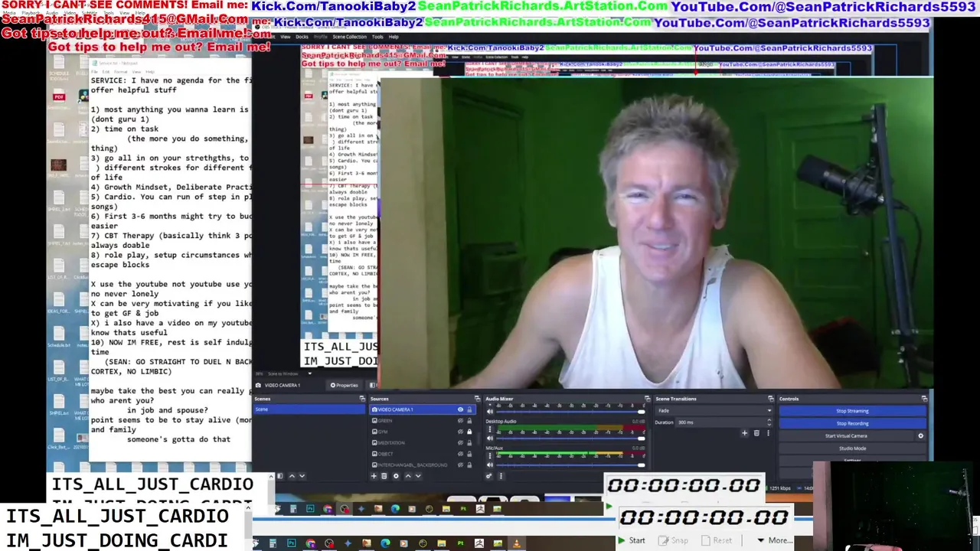980x551 pixels.
Task: Toggle visibility of GYM source
Action: coord(460,432)
